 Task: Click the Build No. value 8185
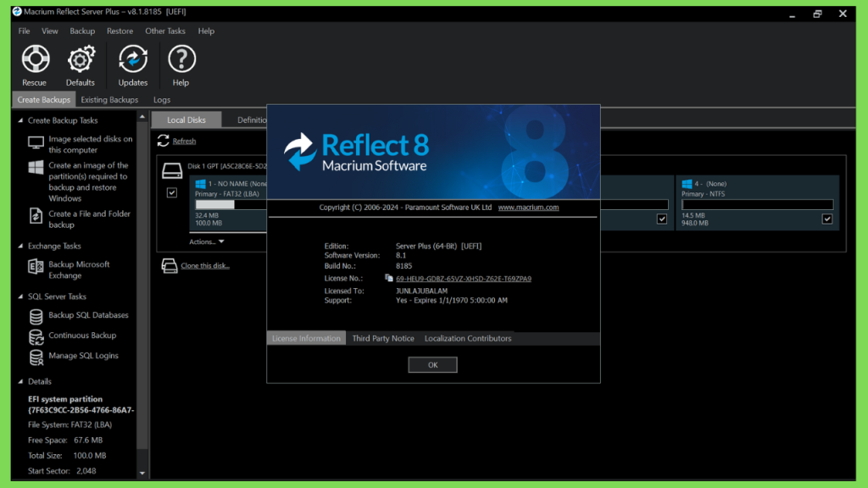(403, 265)
